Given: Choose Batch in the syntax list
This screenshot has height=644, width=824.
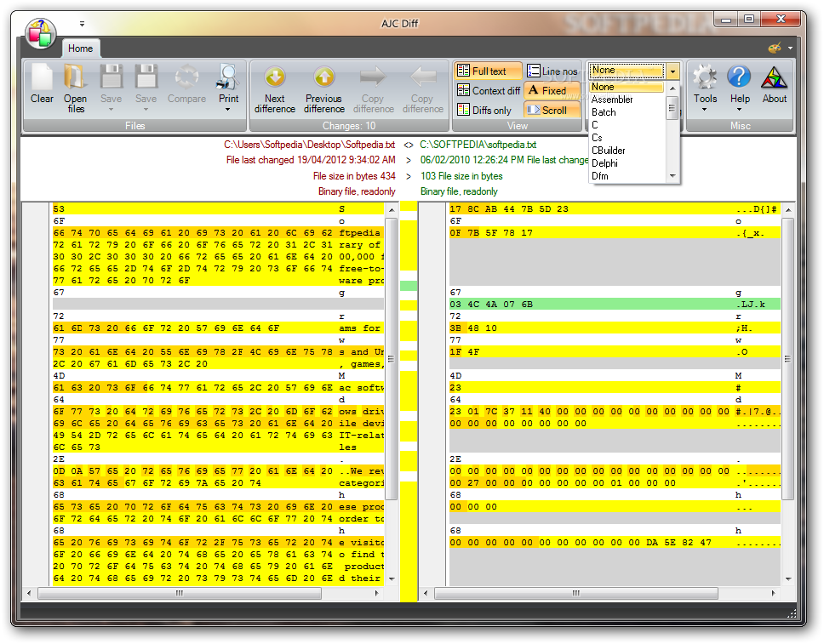Looking at the screenshot, I should [x=627, y=112].
